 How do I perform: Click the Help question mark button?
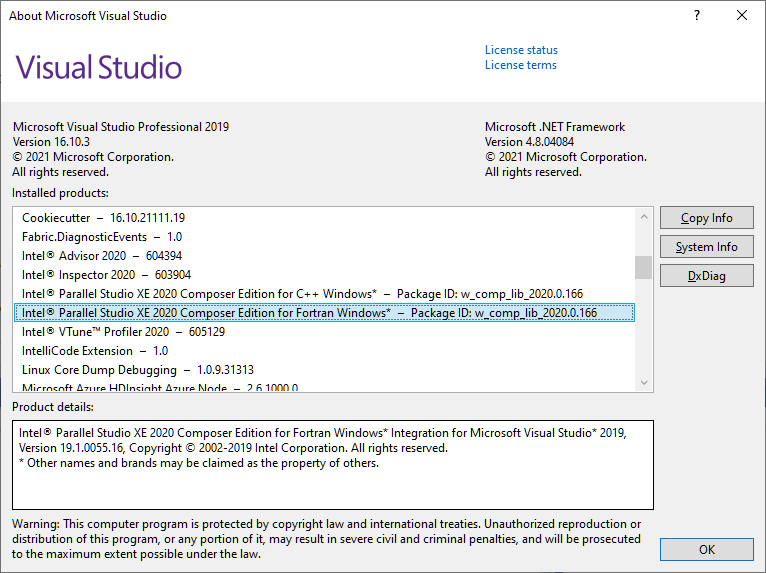point(696,16)
